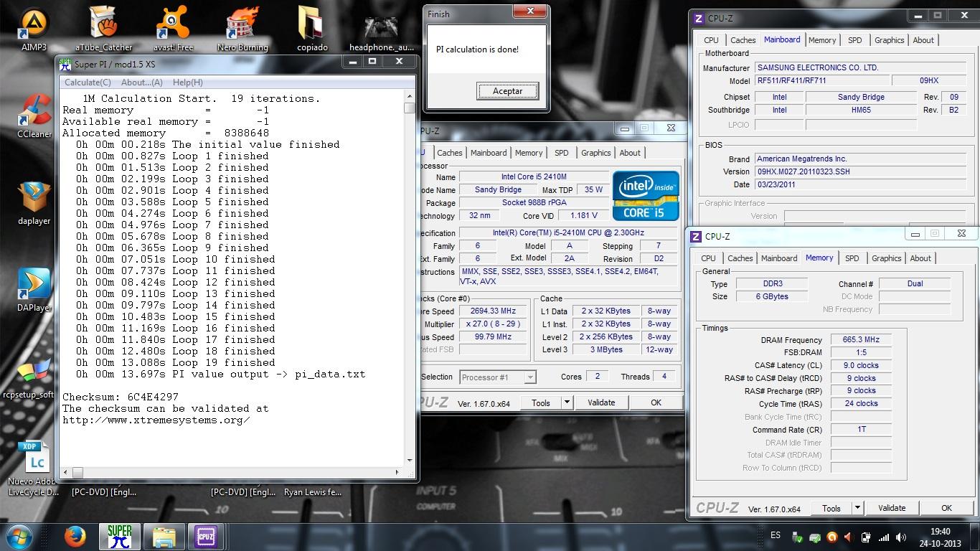Click Tools button in the middle CPU-Z window
The image size is (980, 551).
click(541, 402)
